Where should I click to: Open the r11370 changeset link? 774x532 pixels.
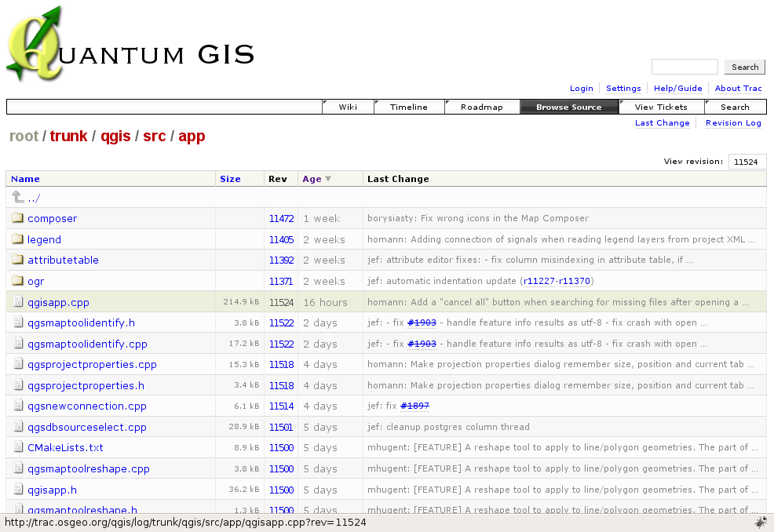click(575, 281)
